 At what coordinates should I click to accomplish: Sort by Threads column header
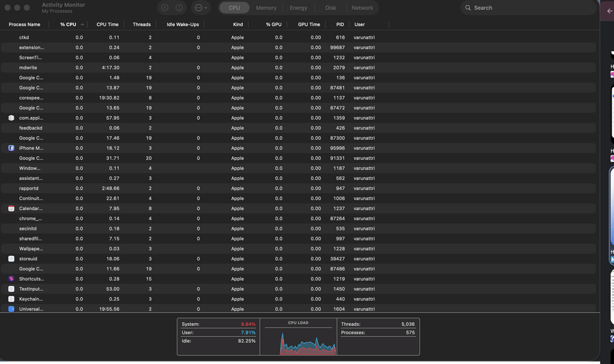[142, 25]
